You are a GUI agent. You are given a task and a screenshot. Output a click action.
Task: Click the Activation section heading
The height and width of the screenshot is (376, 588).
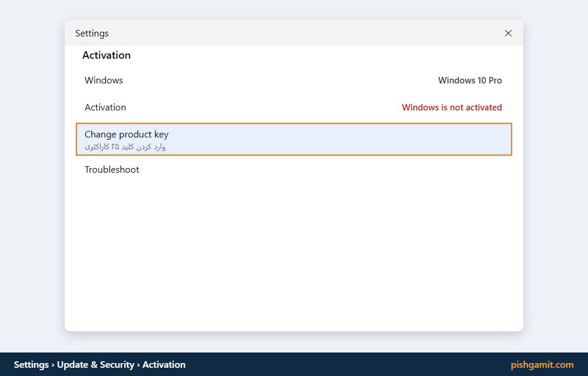(x=106, y=55)
